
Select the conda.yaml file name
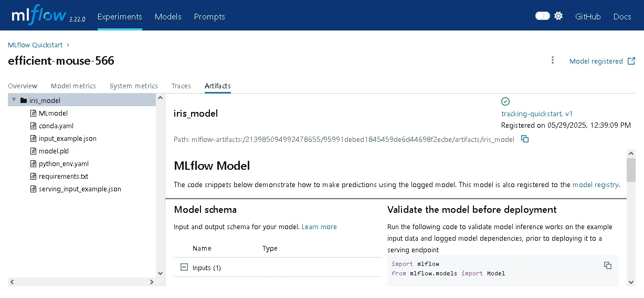pos(56,126)
